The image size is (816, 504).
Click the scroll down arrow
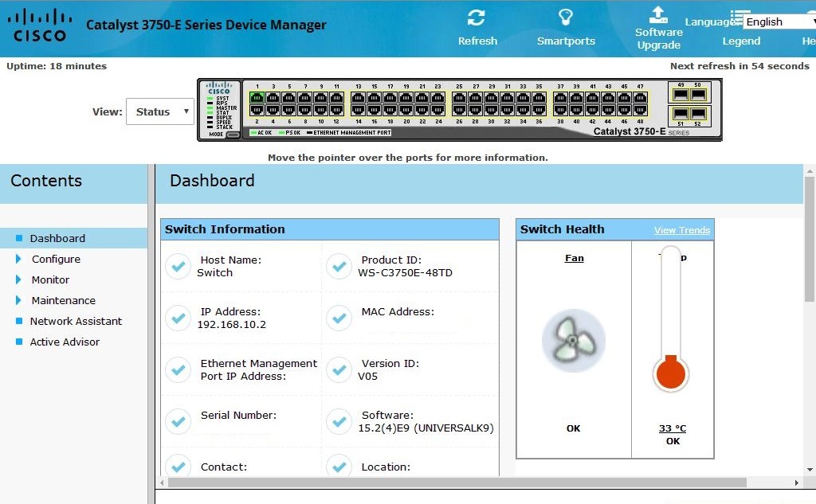click(x=810, y=470)
